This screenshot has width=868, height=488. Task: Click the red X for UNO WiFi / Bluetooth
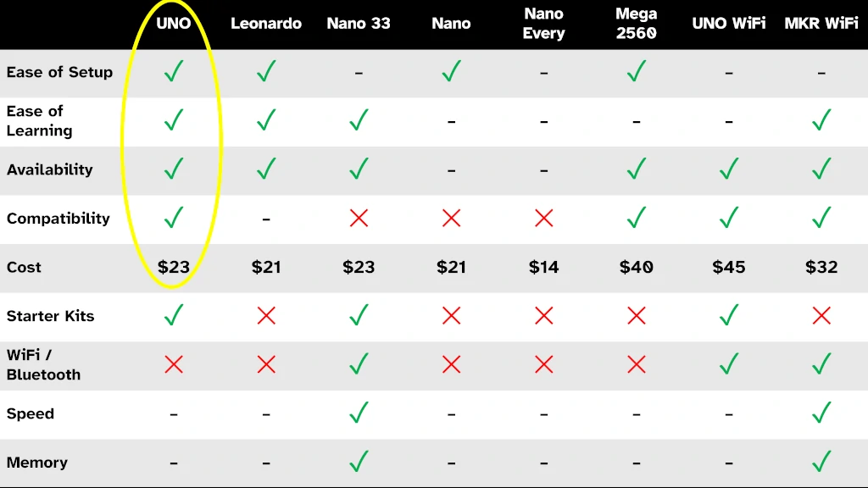tap(174, 364)
